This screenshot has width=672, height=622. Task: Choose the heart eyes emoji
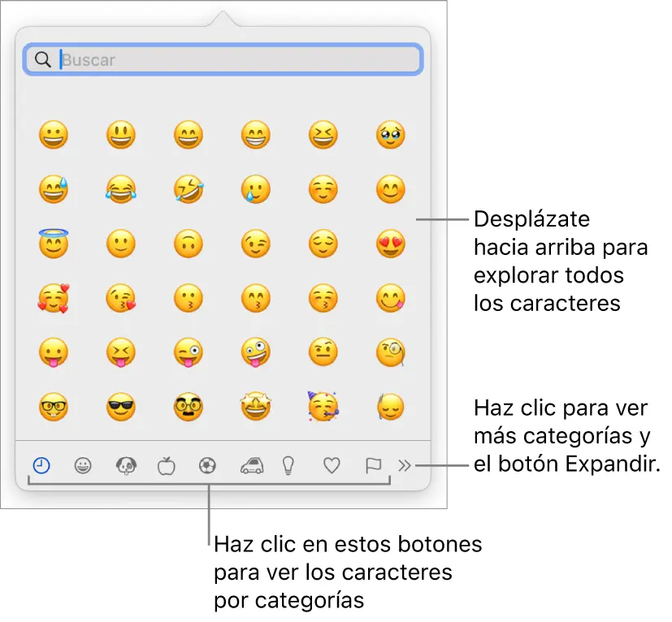(390, 244)
